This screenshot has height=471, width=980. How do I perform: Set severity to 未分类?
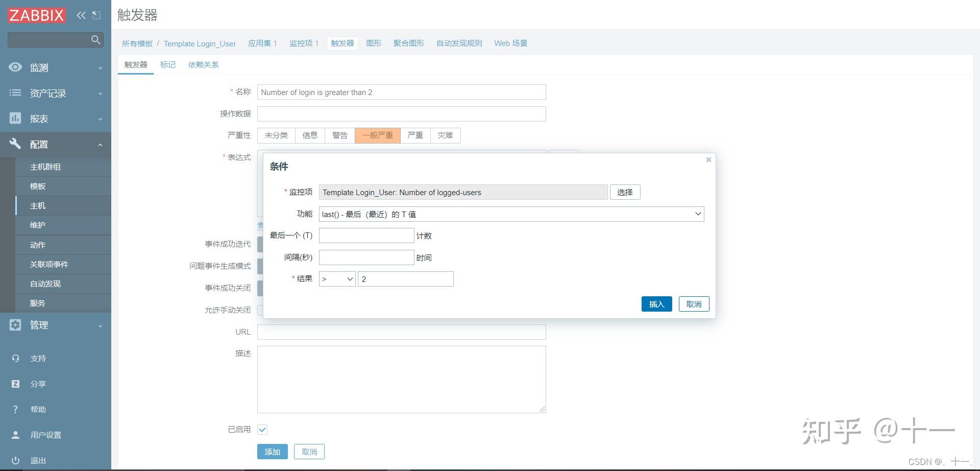coord(276,135)
